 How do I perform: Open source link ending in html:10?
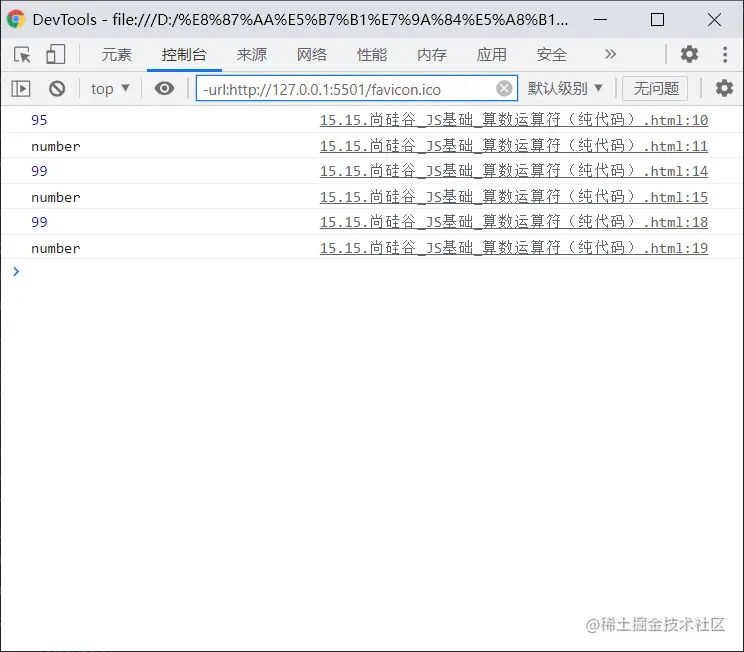[514, 120]
